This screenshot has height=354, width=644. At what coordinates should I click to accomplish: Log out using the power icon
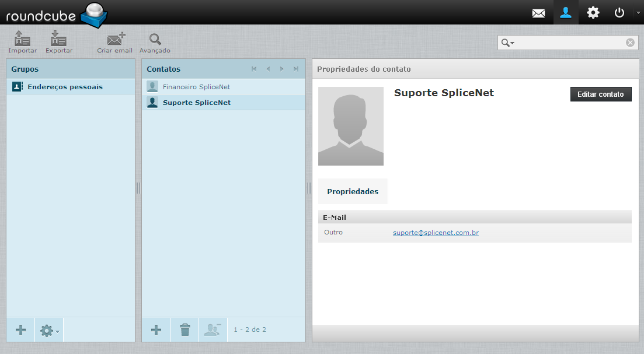[619, 13]
